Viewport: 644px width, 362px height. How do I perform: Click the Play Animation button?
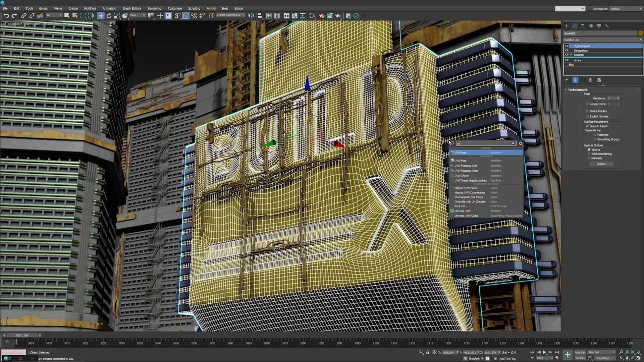[x=544, y=352]
